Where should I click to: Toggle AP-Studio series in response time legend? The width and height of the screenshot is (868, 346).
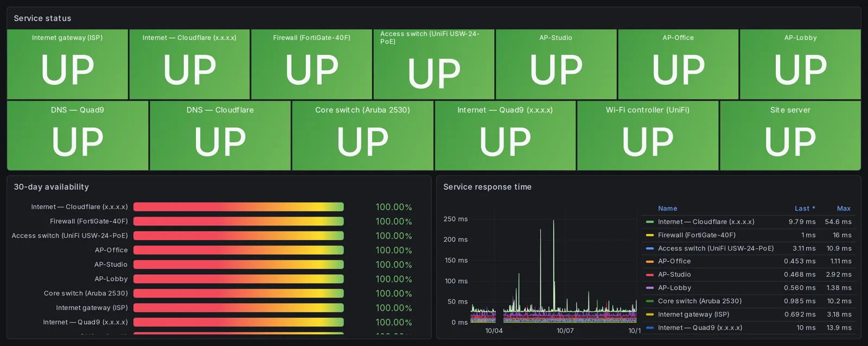click(x=674, y=275)
